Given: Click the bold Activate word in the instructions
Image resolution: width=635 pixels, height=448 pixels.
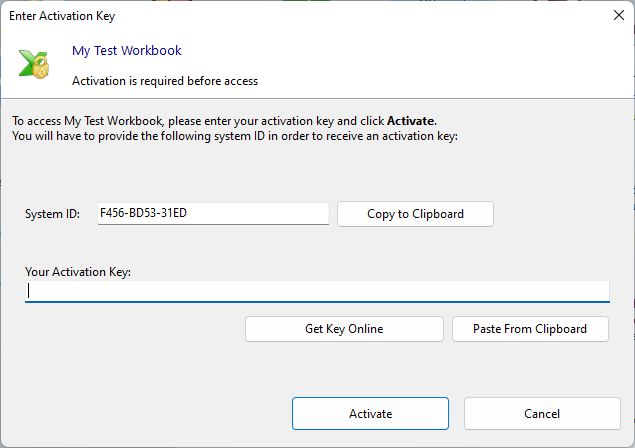Looking at the screenshot, I should 410,121.
